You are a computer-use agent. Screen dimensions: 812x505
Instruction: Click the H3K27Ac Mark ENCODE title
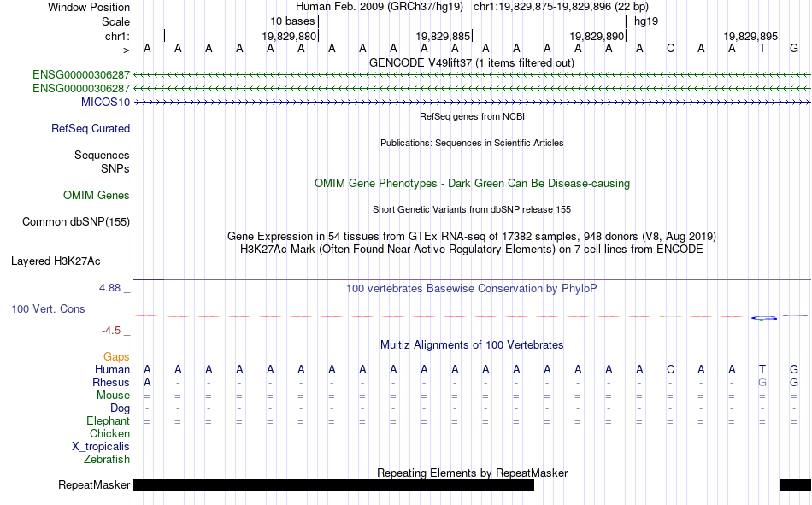tap(471, 250)
